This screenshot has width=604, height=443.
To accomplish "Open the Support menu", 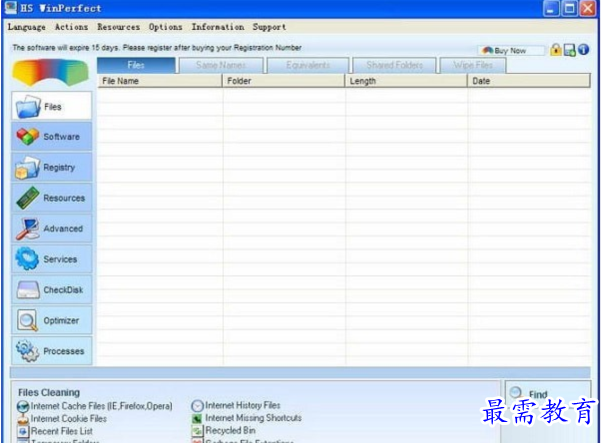I will click(269, 27).
